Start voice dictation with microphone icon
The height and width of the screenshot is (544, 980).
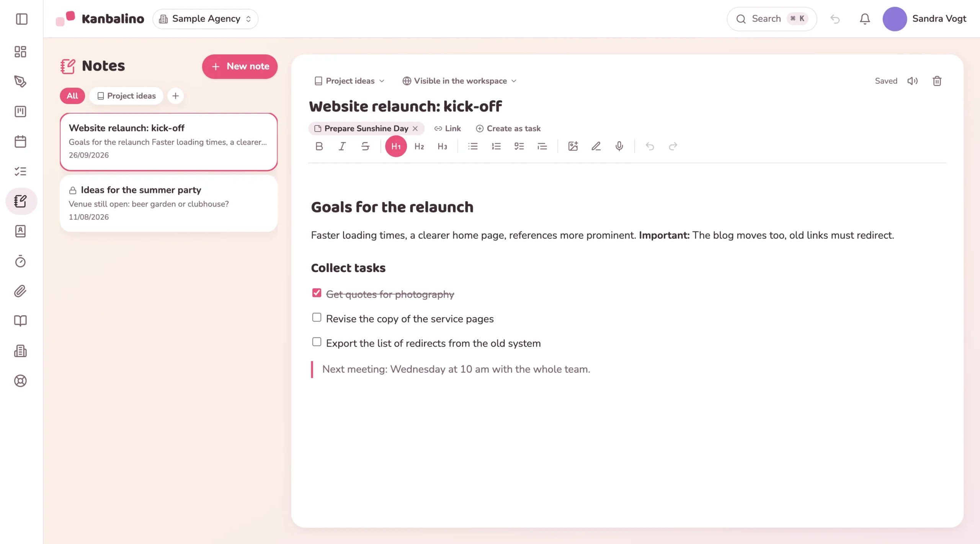619,146
